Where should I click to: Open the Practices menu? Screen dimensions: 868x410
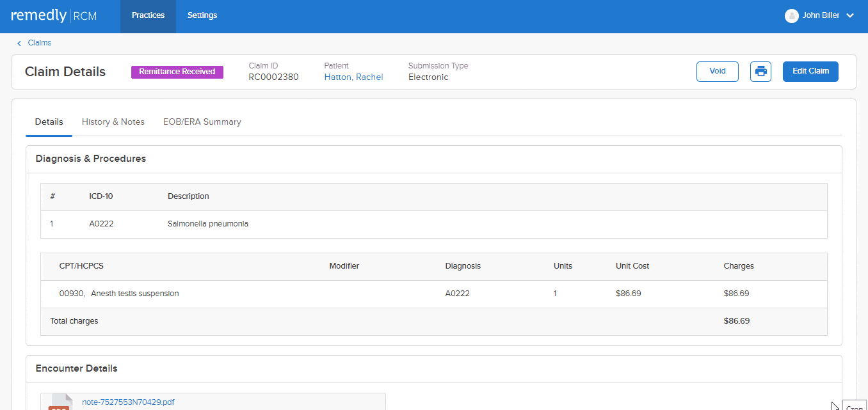(x=148, y=15)
